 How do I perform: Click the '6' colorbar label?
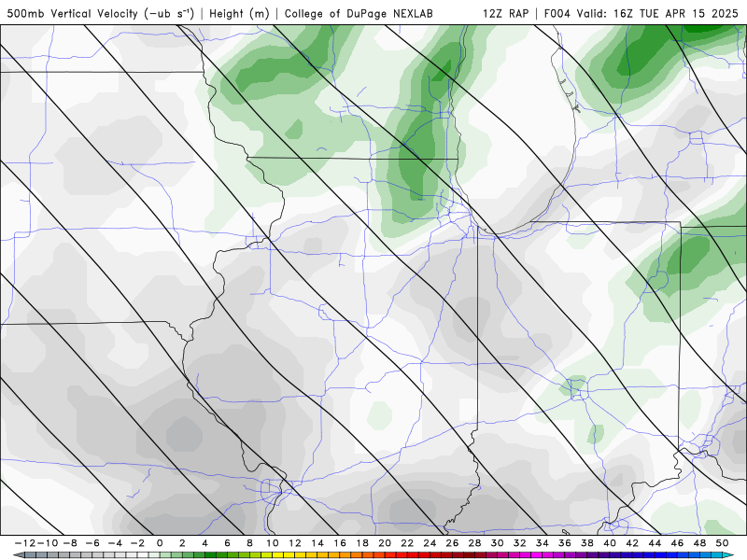227,543
